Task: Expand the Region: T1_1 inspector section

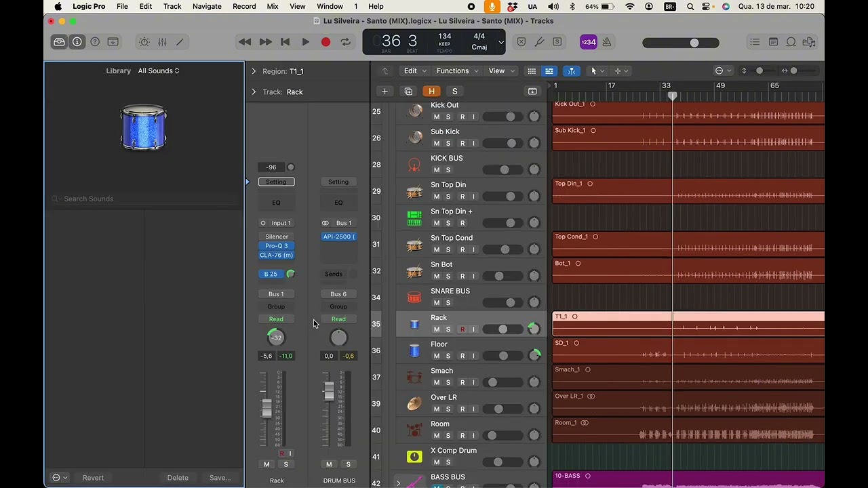Action: point(254,71)
